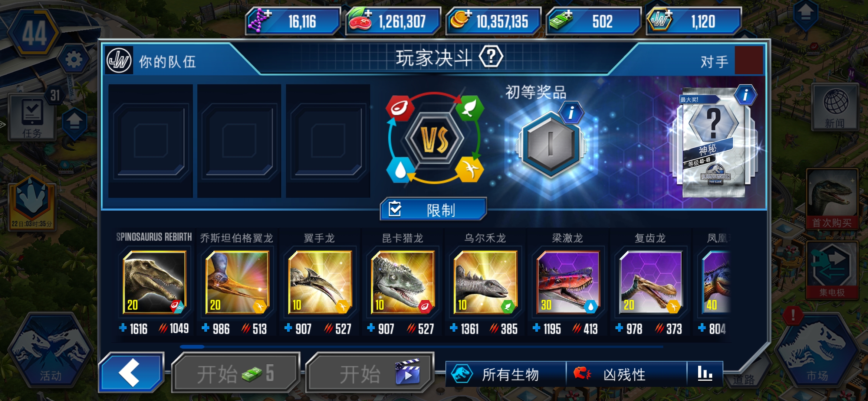Viewport: 868px width, 401px height.
Task: Click the back arrow button
Action: 131,372
